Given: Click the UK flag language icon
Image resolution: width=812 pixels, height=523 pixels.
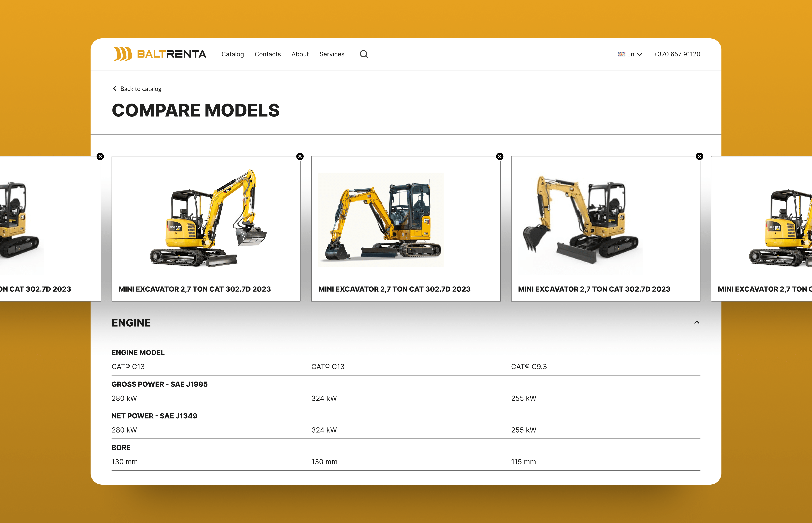Looking at the screenshot, I should (622, 54).
